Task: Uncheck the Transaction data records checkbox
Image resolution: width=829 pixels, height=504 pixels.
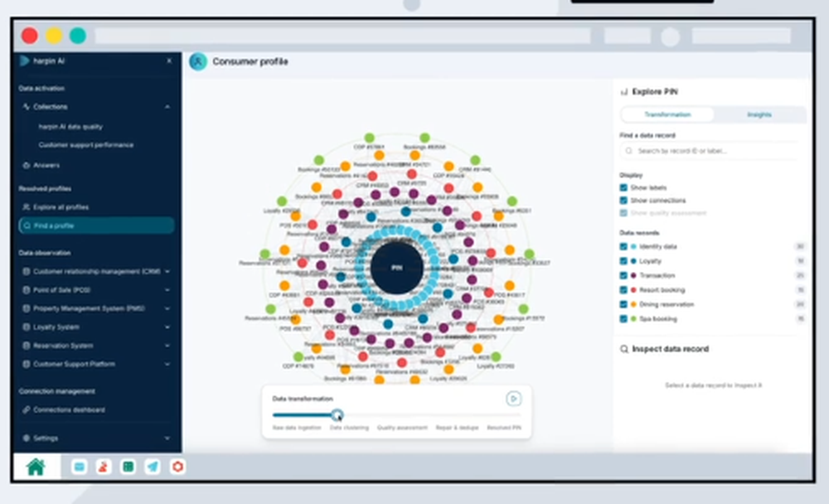Action: (623, 275)
